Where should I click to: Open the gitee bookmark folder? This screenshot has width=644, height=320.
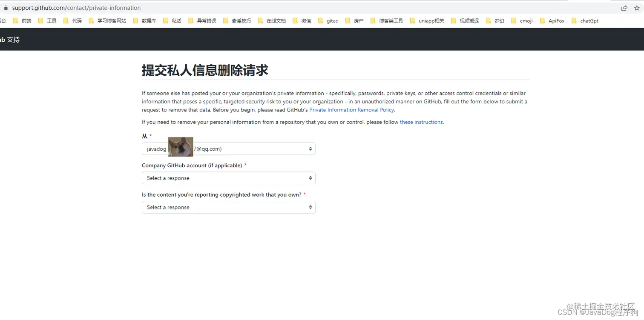click(328, 20)
